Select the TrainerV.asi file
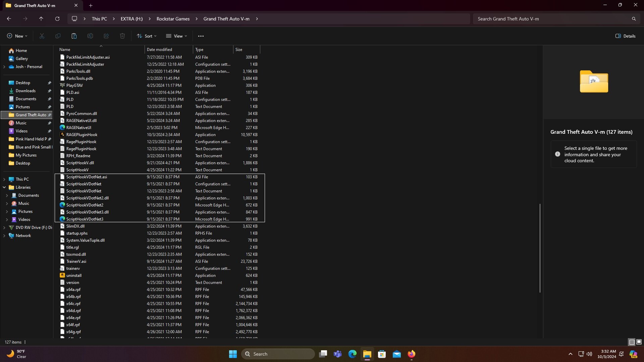 (76, 261)
